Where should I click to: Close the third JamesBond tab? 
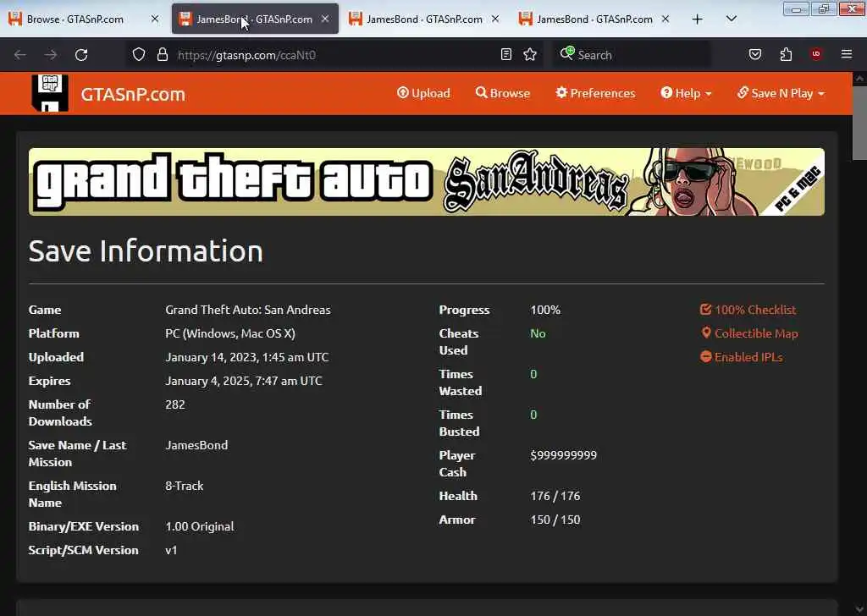click(495, 19)
